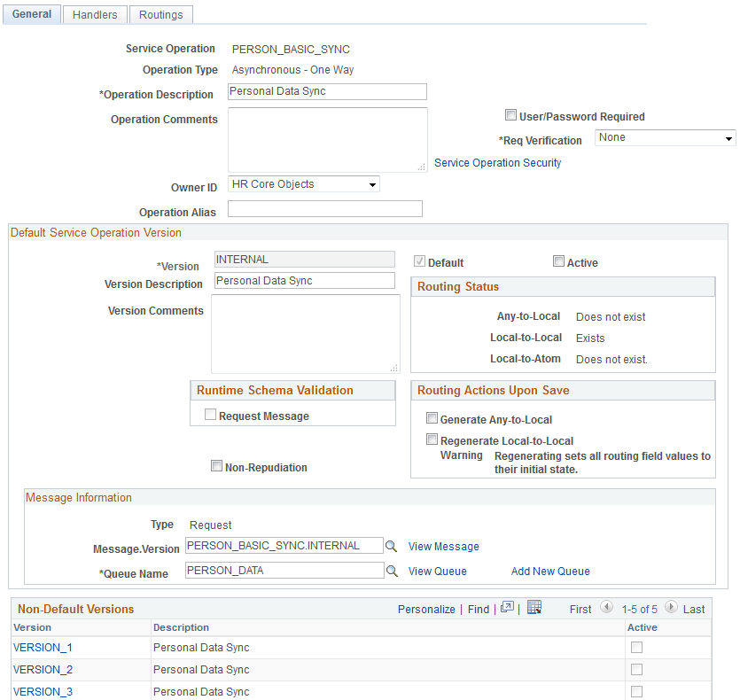Viewport: 740px width, 700px height.
Task: Click the Last navigation arrow icon
Action: (x=672, y=609)
